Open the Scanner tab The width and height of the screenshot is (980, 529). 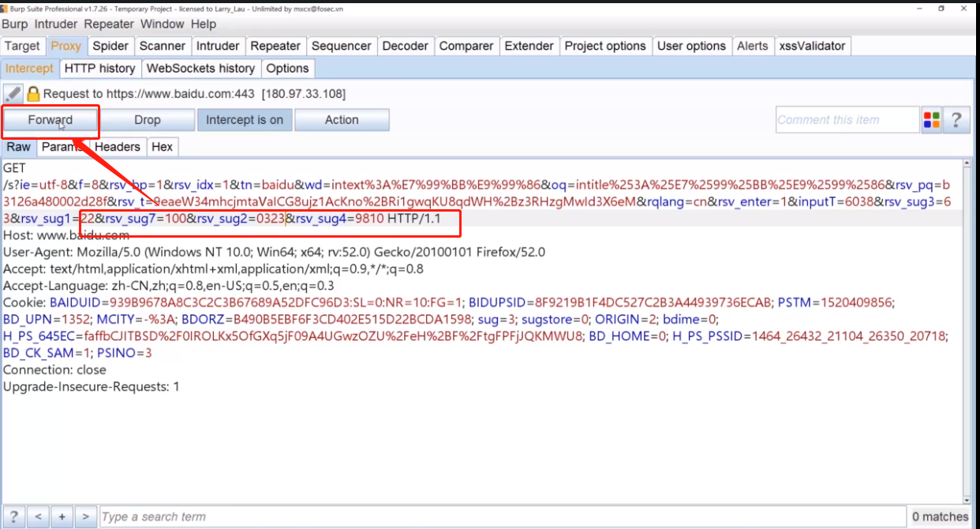(x=163, y=46)
